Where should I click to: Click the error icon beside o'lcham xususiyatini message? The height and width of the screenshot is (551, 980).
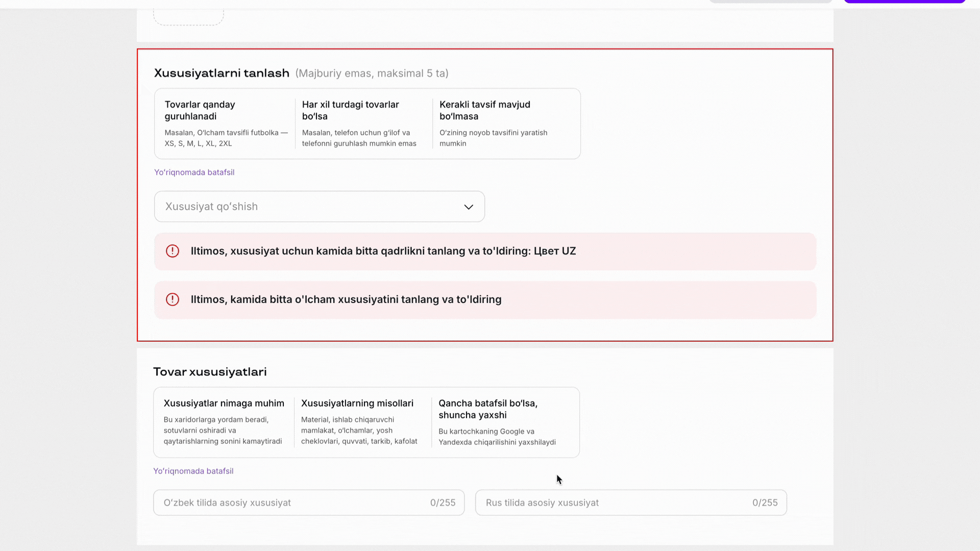(173, 299)
